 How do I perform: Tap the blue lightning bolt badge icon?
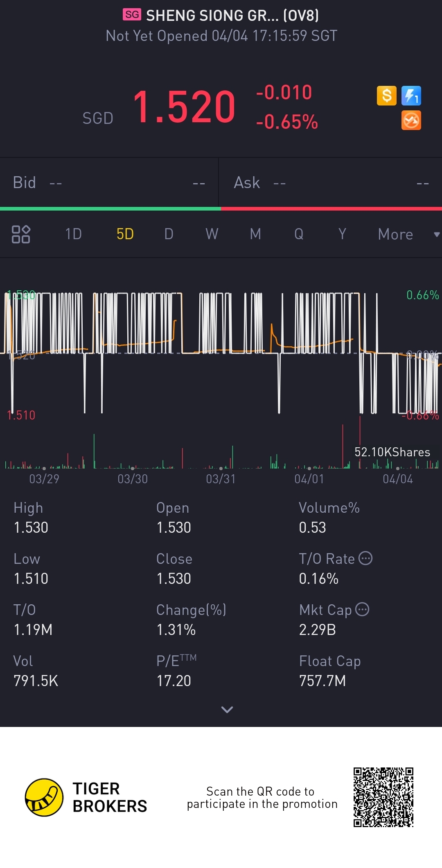click(411, 96)
